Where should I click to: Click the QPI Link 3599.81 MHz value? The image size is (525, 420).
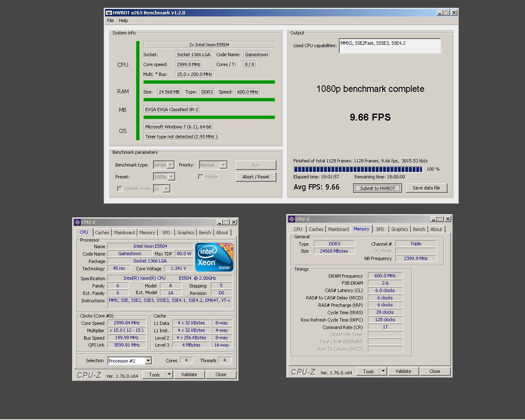pos(127,345)
